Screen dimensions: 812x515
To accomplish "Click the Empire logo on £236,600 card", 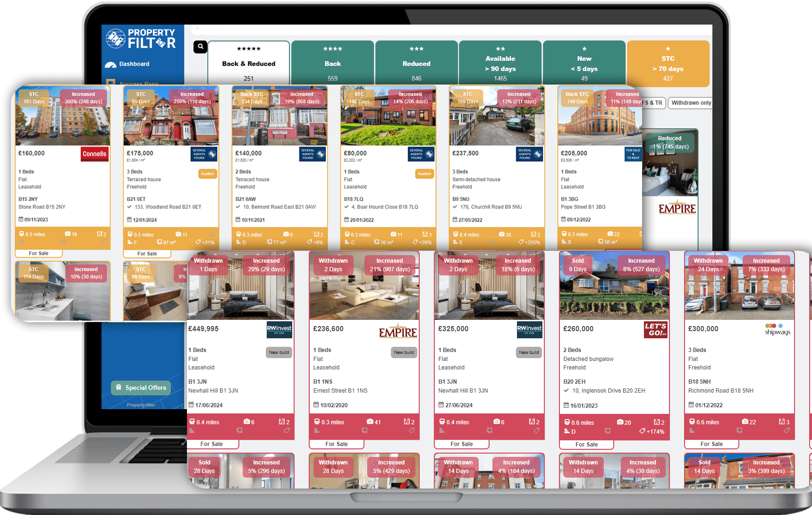I will click(x=398, y=332).
